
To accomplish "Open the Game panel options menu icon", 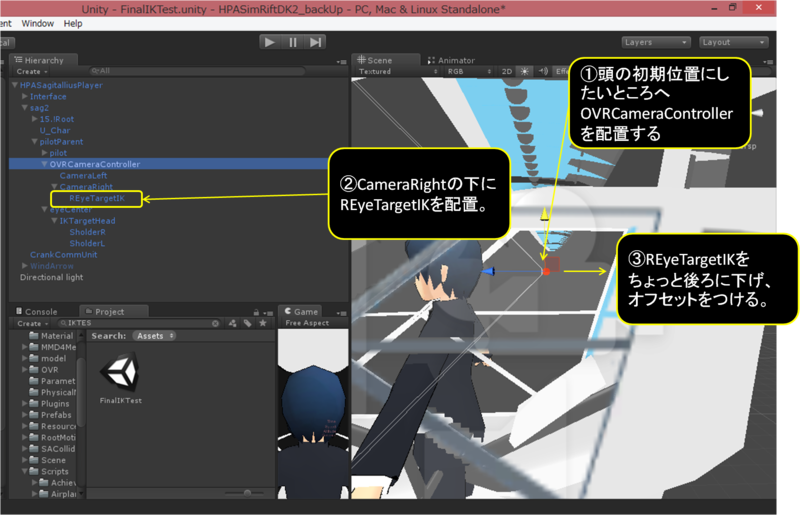I will (x=341, y=313).
